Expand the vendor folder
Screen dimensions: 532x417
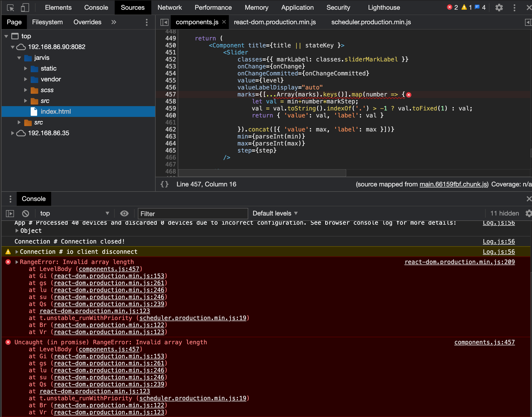26,79
